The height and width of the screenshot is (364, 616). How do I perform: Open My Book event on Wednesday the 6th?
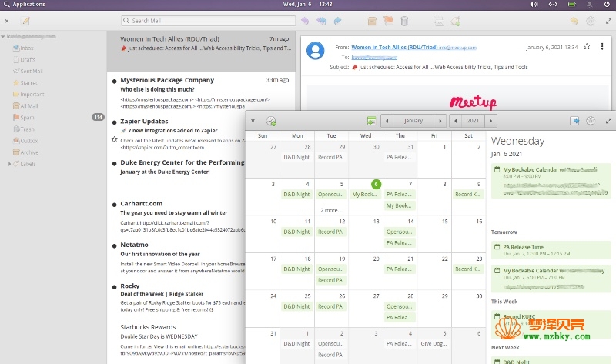[365, 195]
